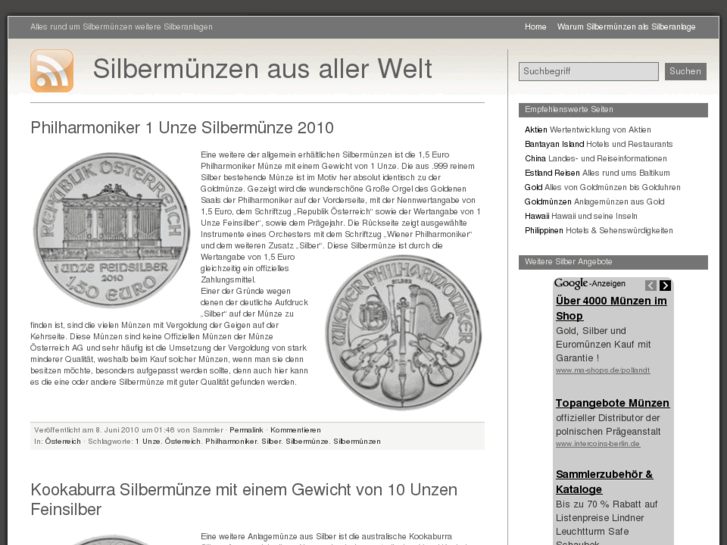The width and height of the screenshot is (727, 545).
Task: Open Warum Silbermünzen als Silberanlage page
Action: pyautogui.click(x=626, y=27)
